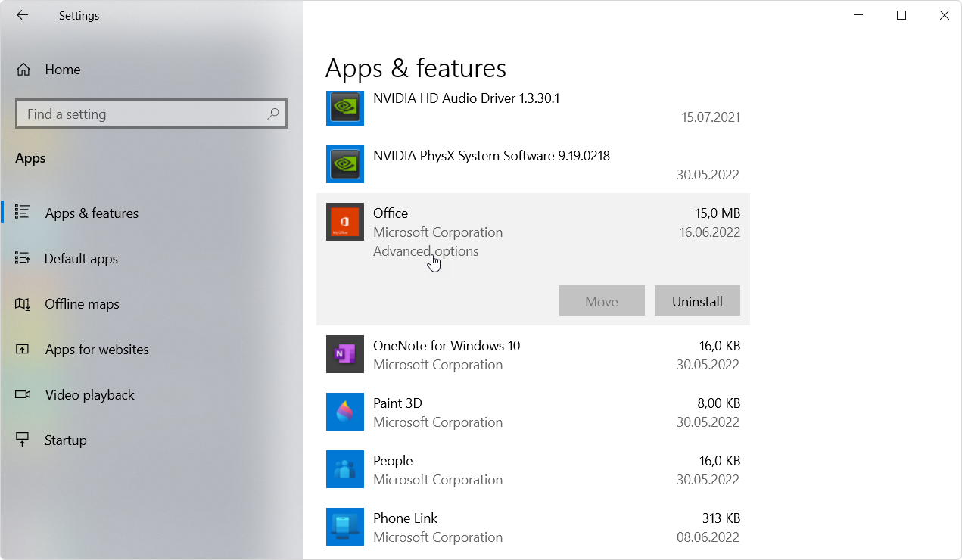Close the Settings window

(944, 15)
